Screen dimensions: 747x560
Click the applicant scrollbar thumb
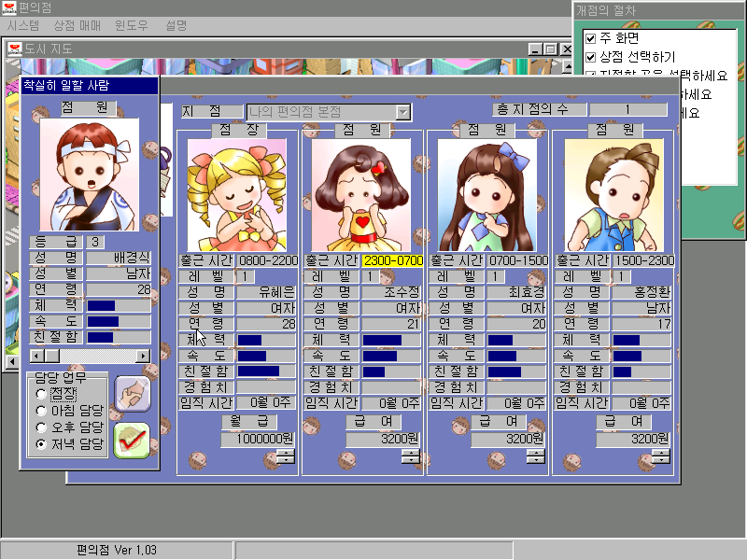click(x=52, y=356)
